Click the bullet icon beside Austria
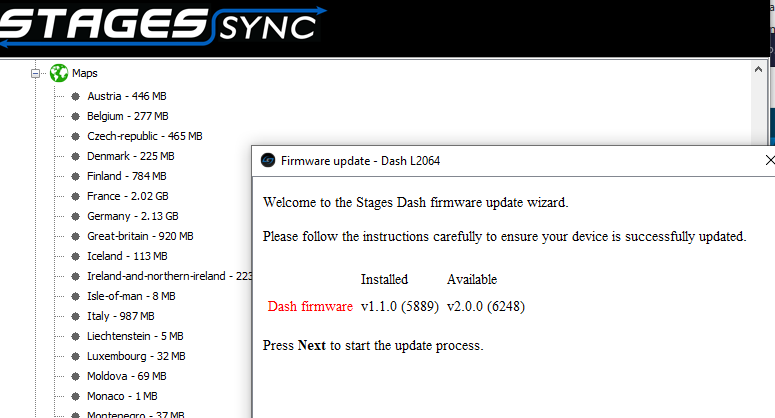Viewport: 775px width, 418px height. pos(74,96)
